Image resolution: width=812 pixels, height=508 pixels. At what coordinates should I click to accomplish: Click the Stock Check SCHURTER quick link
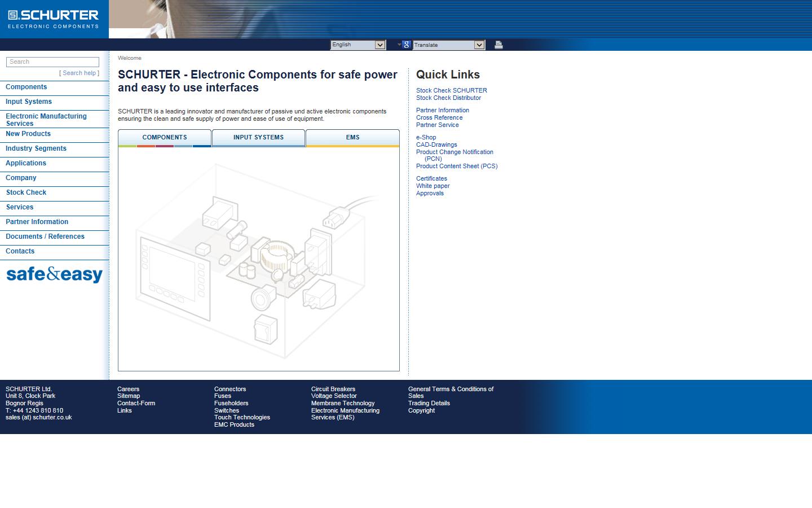[451, 90]
